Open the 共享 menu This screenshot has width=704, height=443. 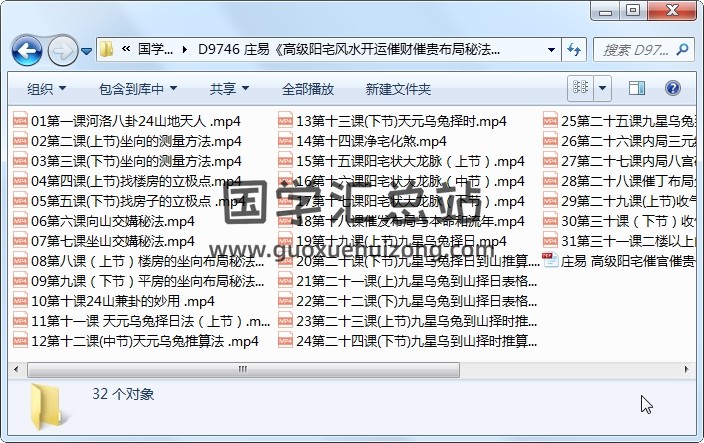point(229,89)
